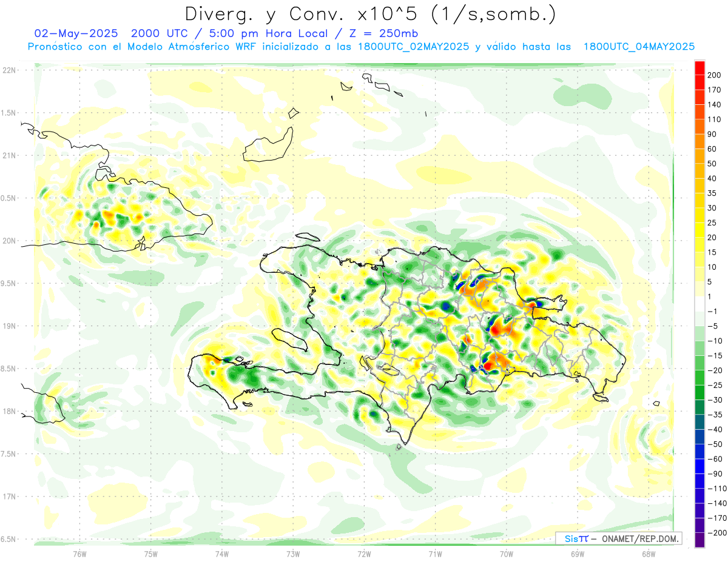Click the "19N" latitude label

(10, 326)
